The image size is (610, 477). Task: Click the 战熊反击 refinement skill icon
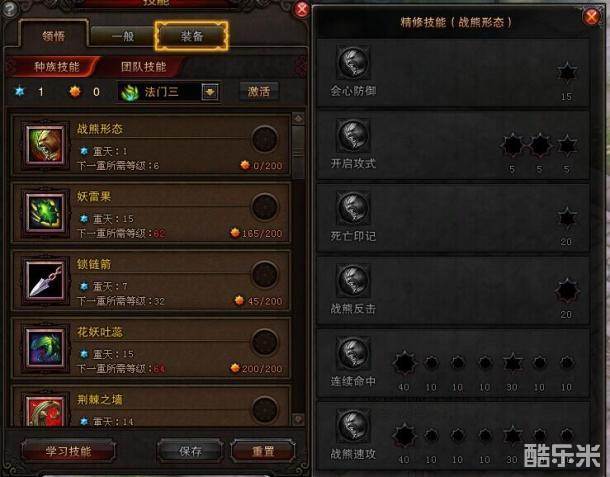(353, 280)
